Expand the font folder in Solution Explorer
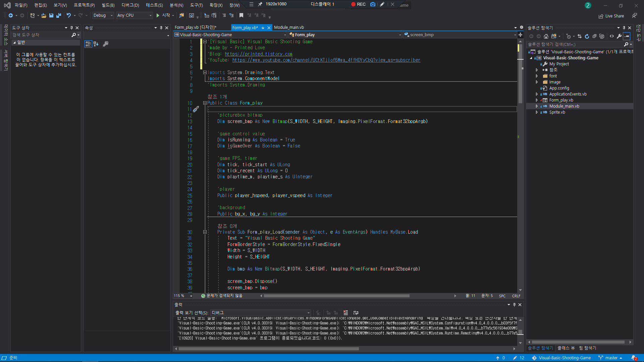 tap(537, 76)
